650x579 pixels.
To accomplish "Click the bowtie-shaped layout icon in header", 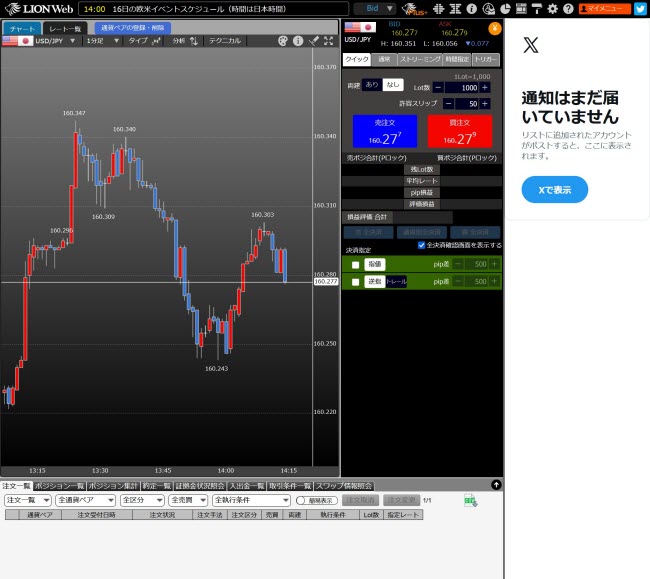I will (x=455, y=9).
